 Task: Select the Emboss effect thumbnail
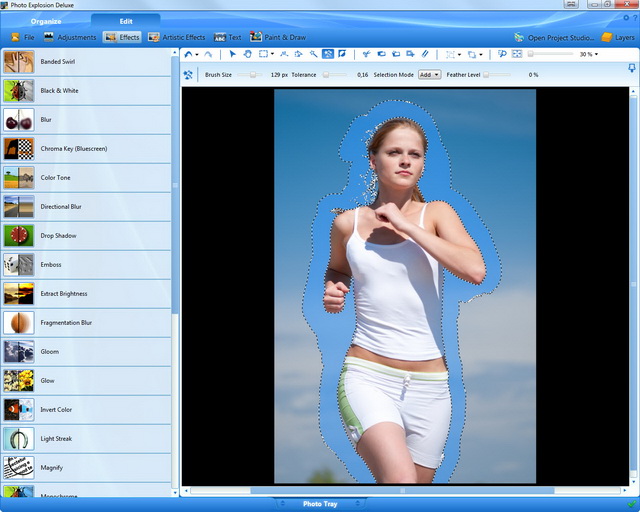pyautogui.click(x=19, y=265)
